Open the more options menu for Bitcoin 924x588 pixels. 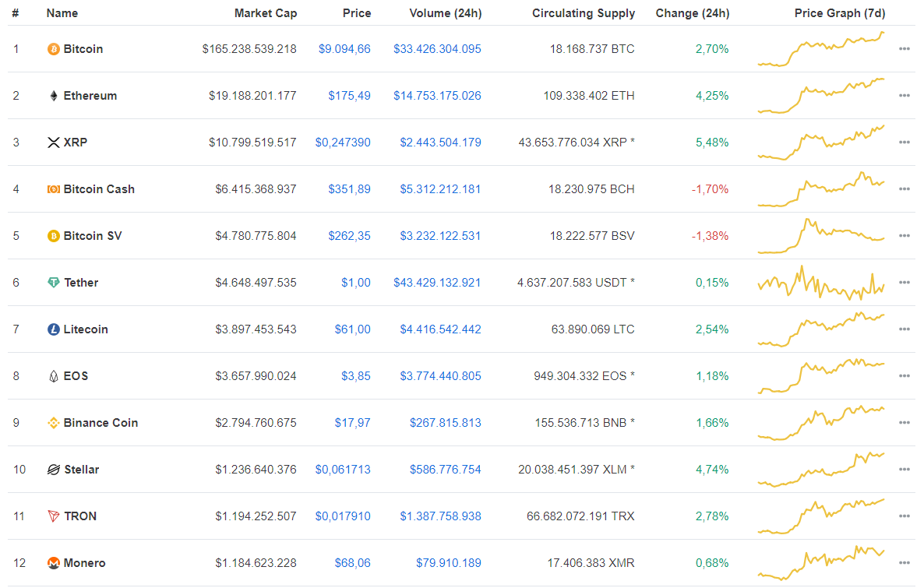coord(904,49)
